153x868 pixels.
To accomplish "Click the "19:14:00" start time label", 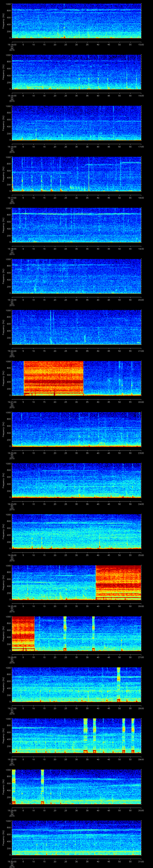I will [x=12, y=44].
